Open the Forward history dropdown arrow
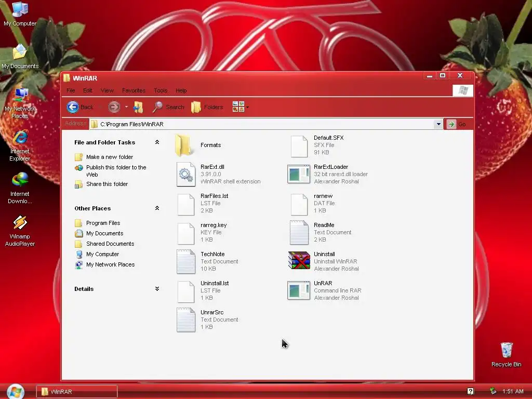The height and width of the screenshot is (399, 532). coord(126,107)
